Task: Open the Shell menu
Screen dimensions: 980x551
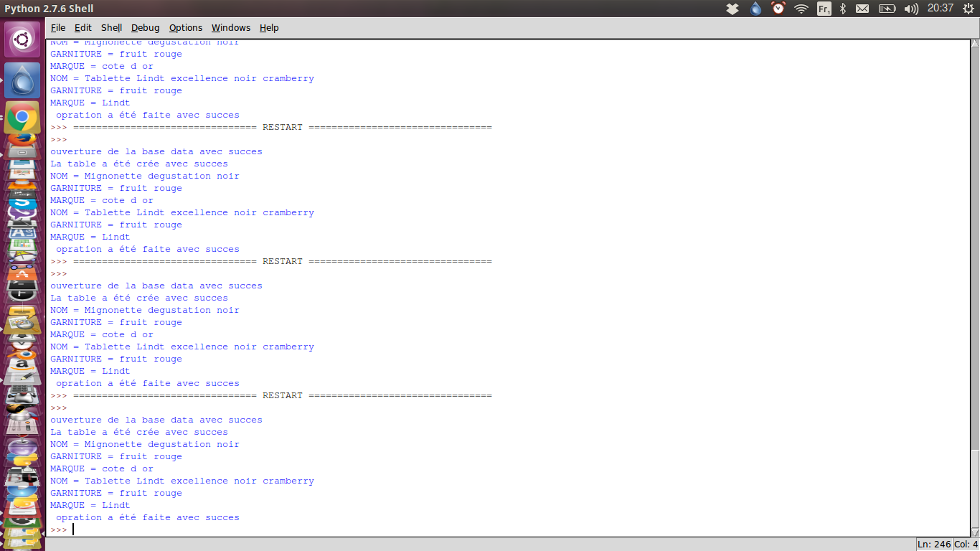Action: (111, 28)
